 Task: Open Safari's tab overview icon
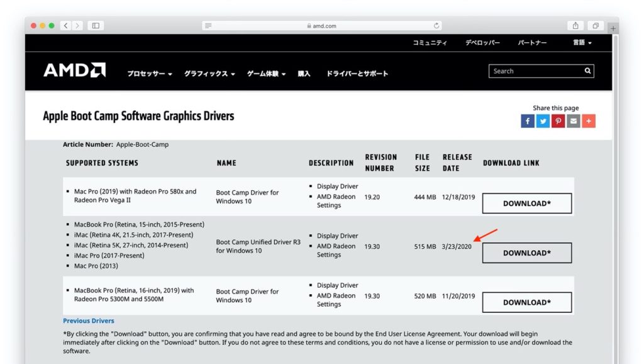click(595, 26)
